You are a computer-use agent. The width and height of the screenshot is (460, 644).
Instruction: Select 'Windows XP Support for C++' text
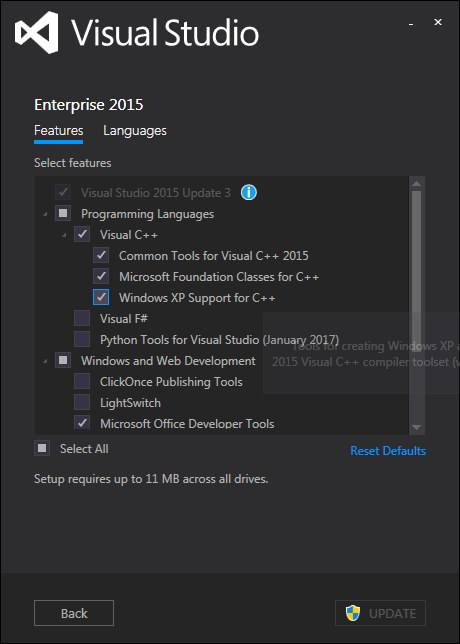197,298
